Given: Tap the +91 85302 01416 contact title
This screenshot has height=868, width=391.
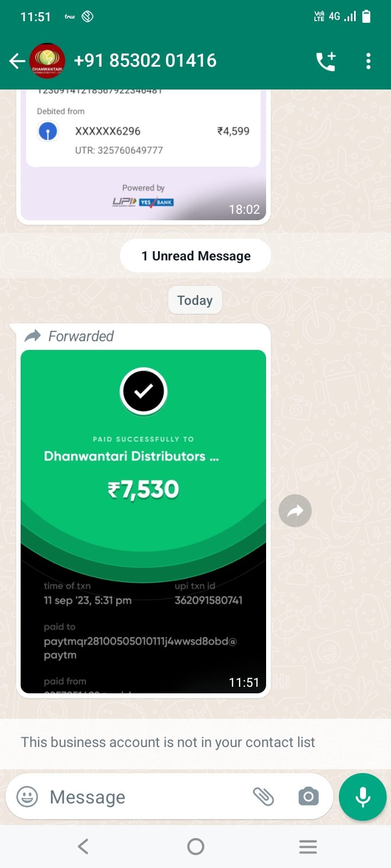Looking at the screenshot, I should [x=145, y=61].
